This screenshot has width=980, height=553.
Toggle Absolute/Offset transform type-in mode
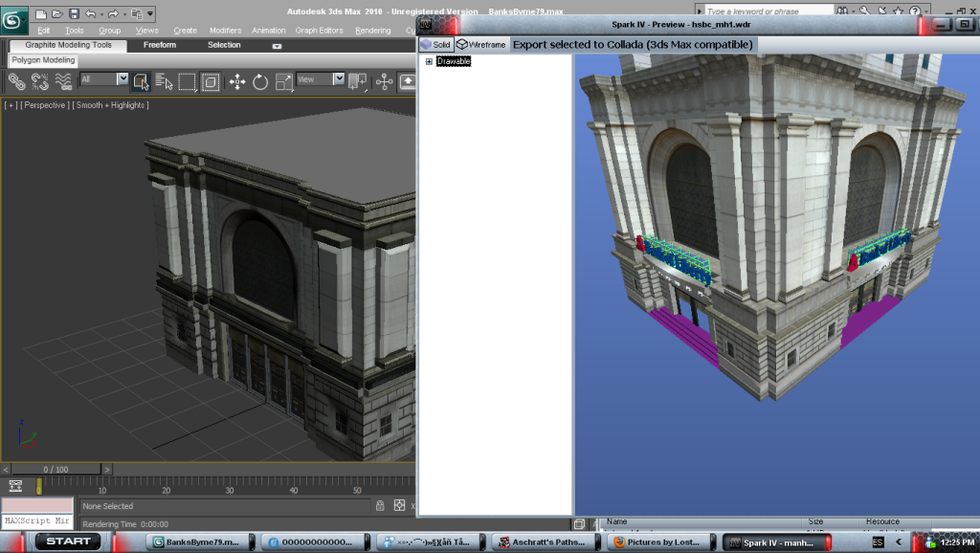(399, 505)
